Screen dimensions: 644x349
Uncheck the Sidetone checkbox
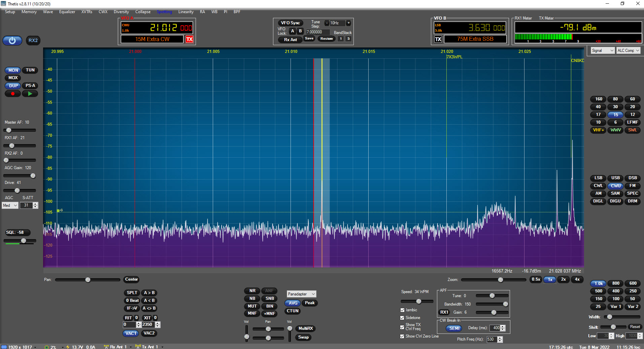402,318
